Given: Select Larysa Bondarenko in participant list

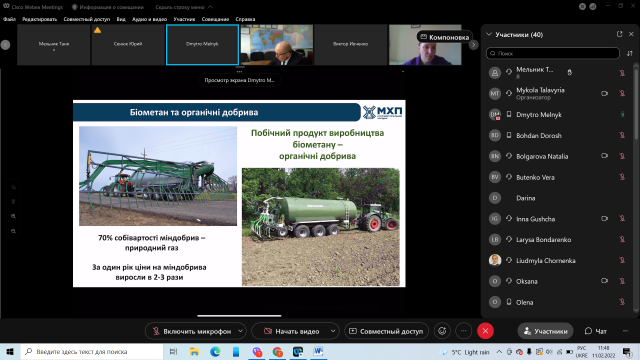Looking at the screenshot, I should pos(558,240).
